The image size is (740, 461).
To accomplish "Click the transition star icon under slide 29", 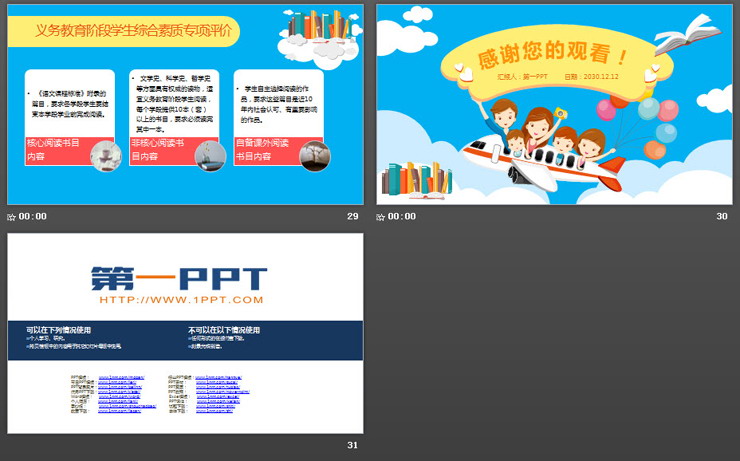I will [11, 217].
